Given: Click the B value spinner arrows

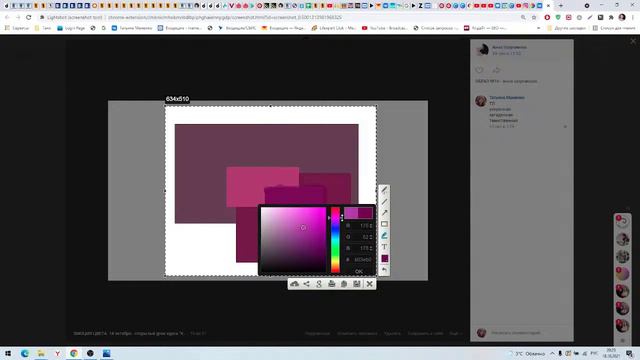Looking at the screenshot, I should (371, 248).
